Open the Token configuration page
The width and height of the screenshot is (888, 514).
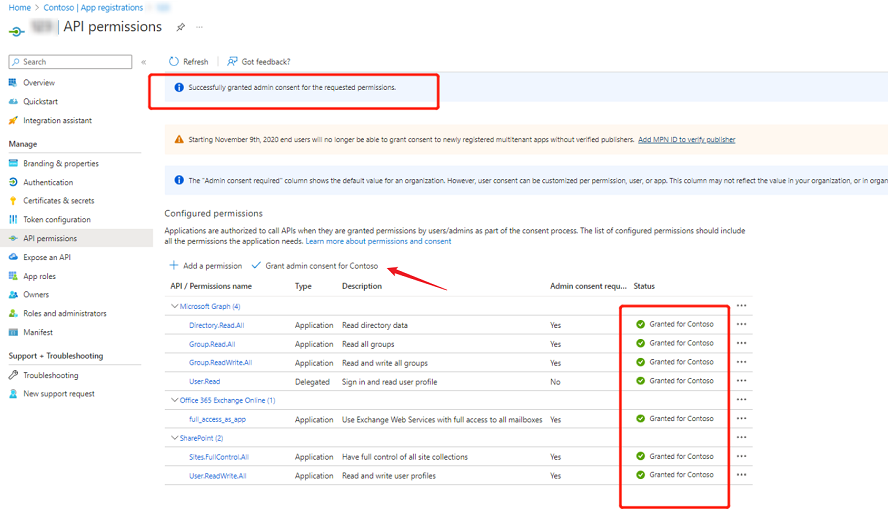tap(56, 220)
